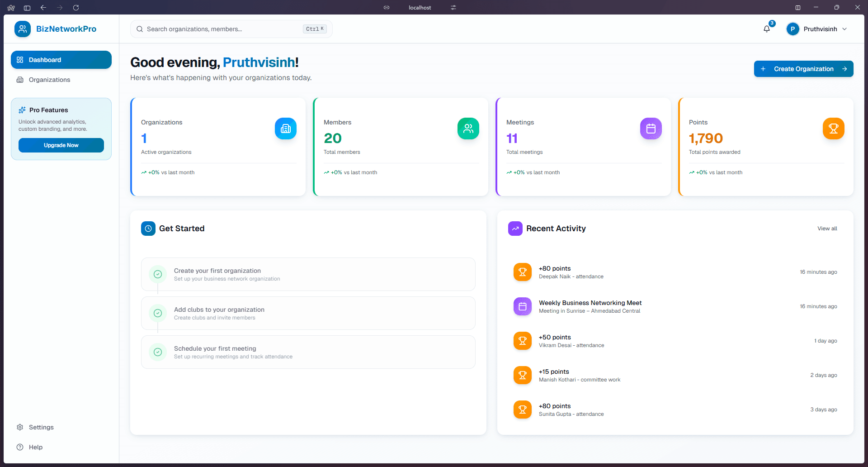Open the notification bell with 3 alerts
The height and width of the screenshot is (467, 868).
766,29
